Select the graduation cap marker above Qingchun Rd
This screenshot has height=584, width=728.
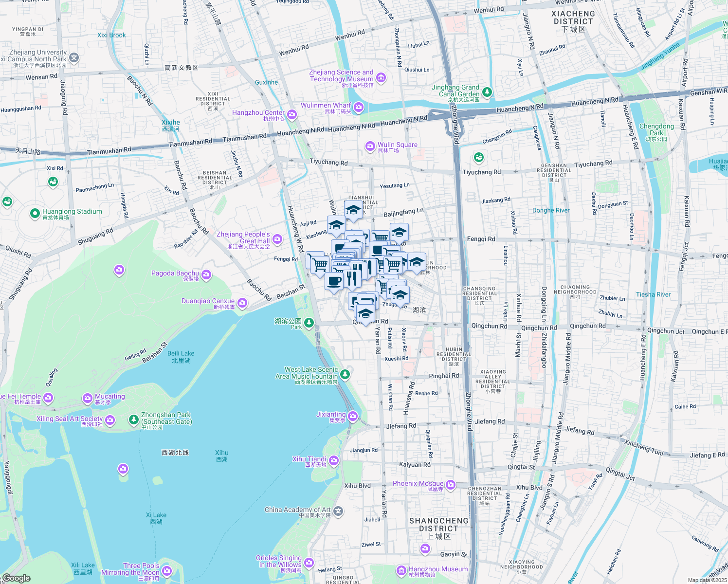365,313
